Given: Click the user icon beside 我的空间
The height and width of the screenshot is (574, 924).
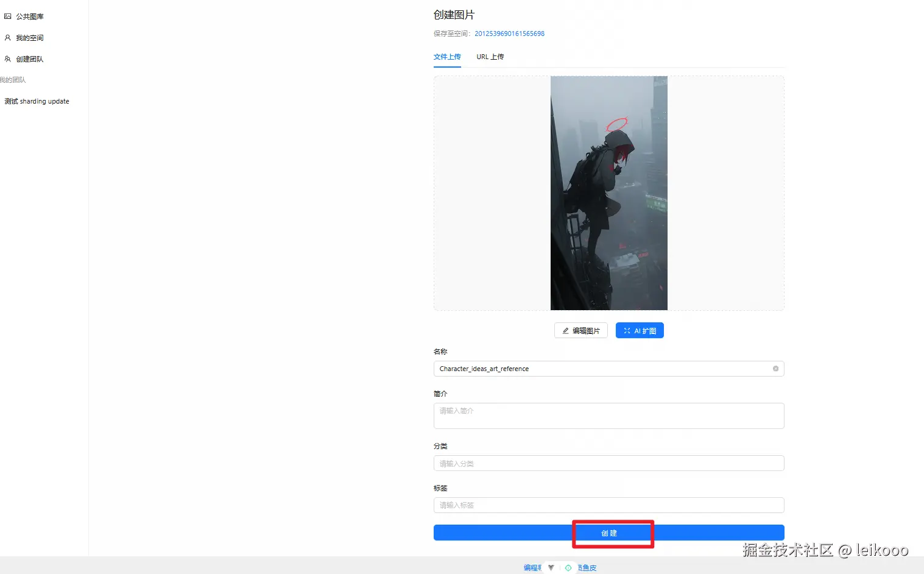Looking at the screenshot, I should (8, 38).
